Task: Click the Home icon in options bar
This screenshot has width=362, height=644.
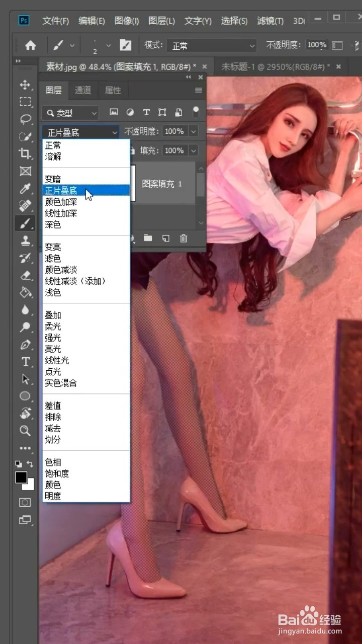Action: (x=31, y=45)
